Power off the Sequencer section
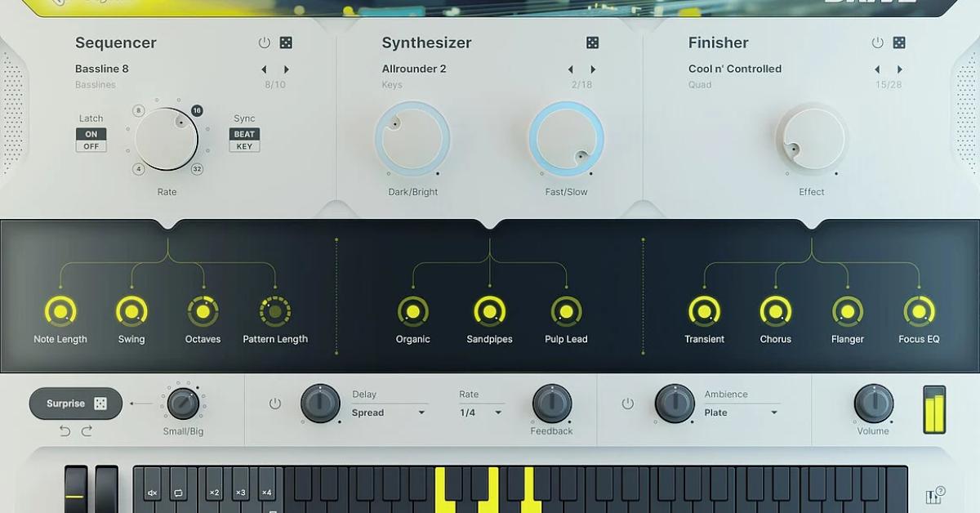980x513 pixels. [x=263, y=42]
